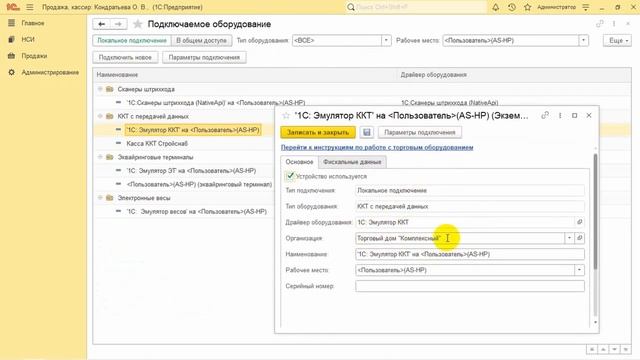Open the Фискальные данные tab
640x360 pixels.
point(352,162)
